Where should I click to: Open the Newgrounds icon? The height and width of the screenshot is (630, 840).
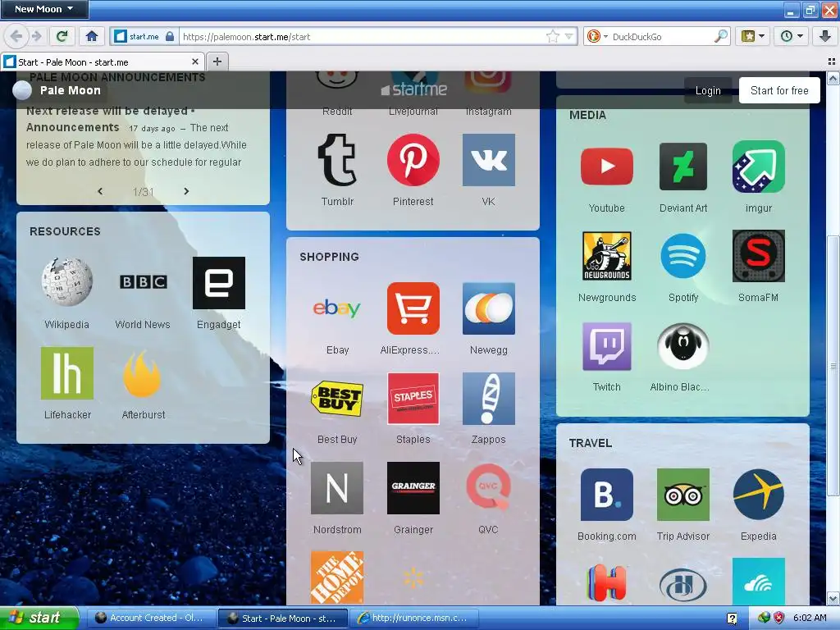(607, 256)
